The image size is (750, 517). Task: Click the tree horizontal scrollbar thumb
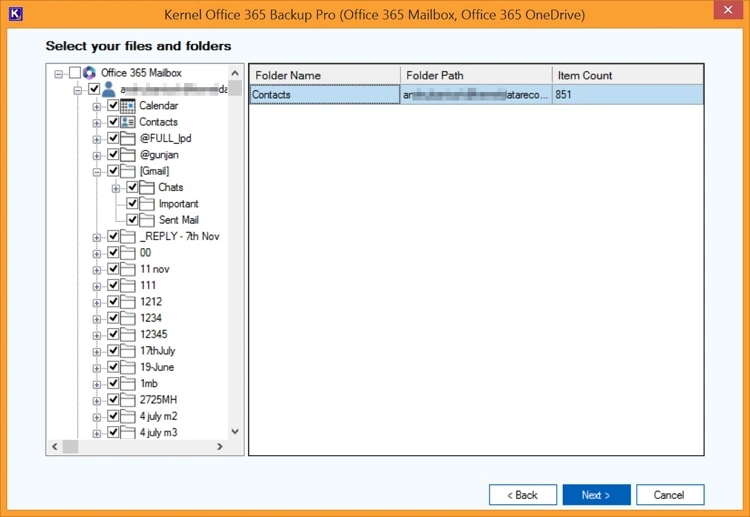pos(70,446)
